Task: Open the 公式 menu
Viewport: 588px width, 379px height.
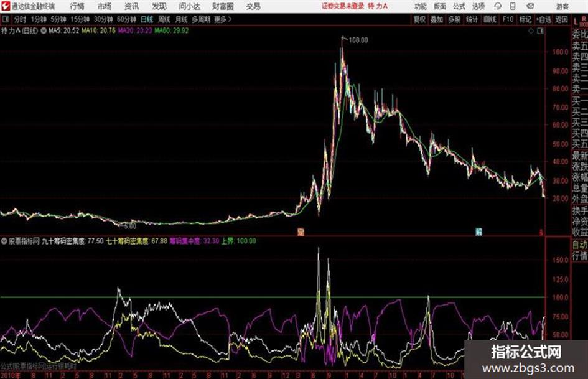Action: click(x=459, y=6)
